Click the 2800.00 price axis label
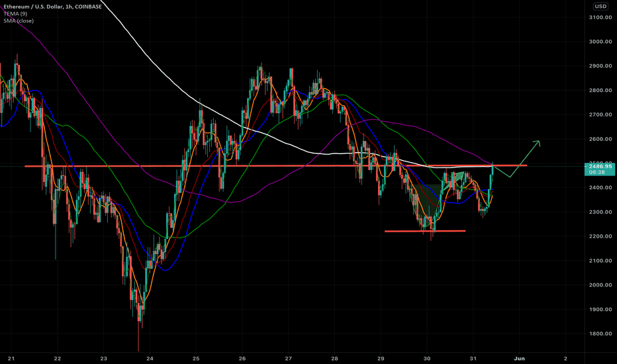Screen dimensions: 617x364 pyautogui.click(x=600, y=91)
